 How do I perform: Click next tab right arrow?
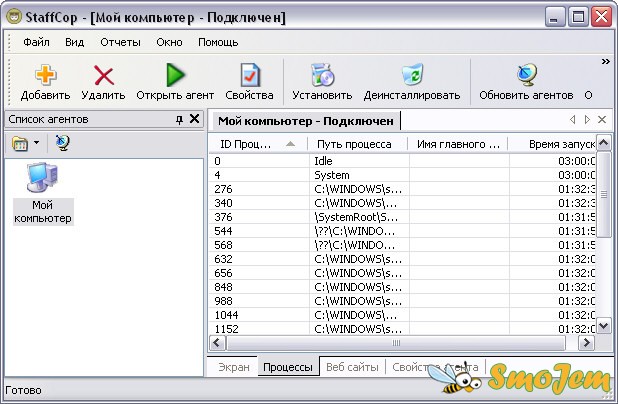(587, 119)
